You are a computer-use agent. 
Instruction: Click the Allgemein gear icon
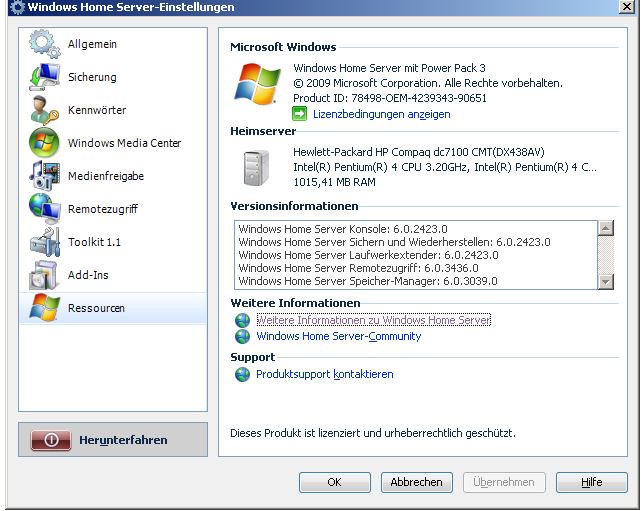44,44
